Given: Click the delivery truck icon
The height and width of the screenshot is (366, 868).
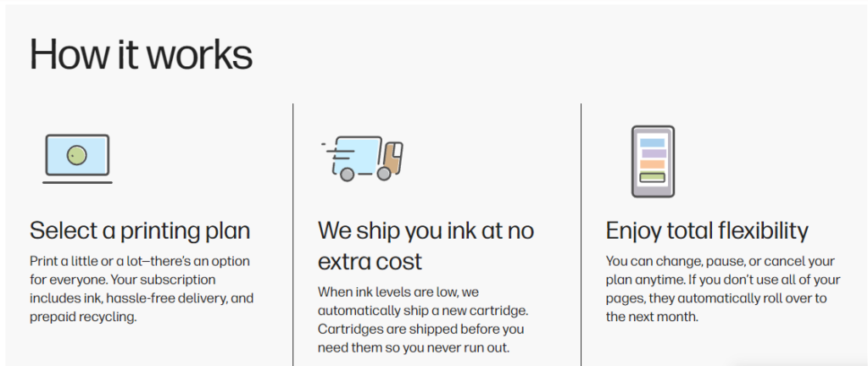Looking at the screenshot, I should point(362,158).
